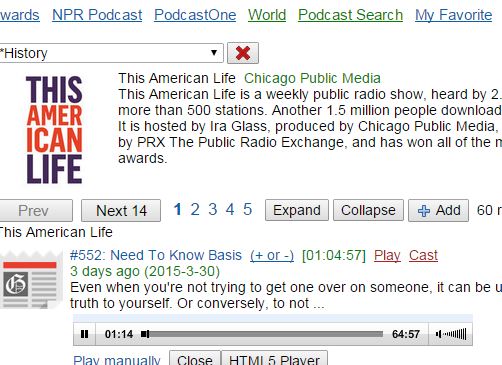
Task: Click the elapsed time 01:14
Action: 119,334
